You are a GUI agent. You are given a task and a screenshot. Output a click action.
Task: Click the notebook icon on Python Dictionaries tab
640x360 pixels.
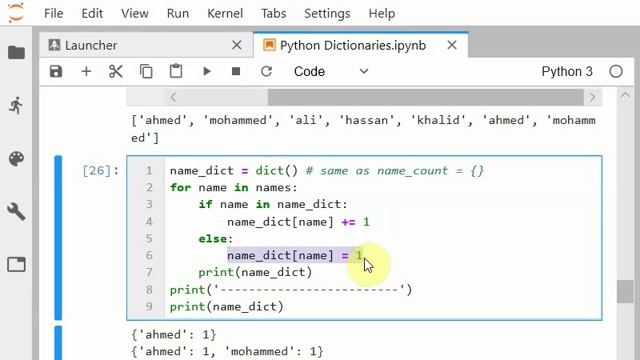pyautogui.click(x=269, y=45)
